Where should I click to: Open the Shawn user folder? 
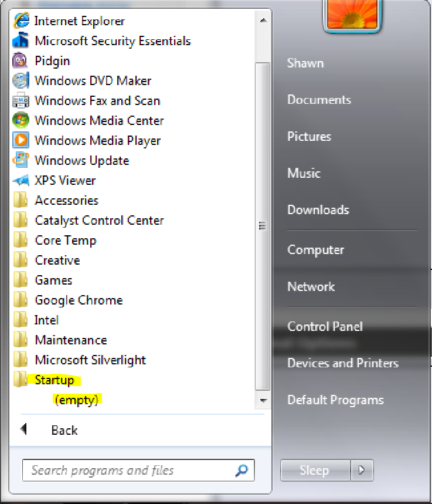(305, 63)
